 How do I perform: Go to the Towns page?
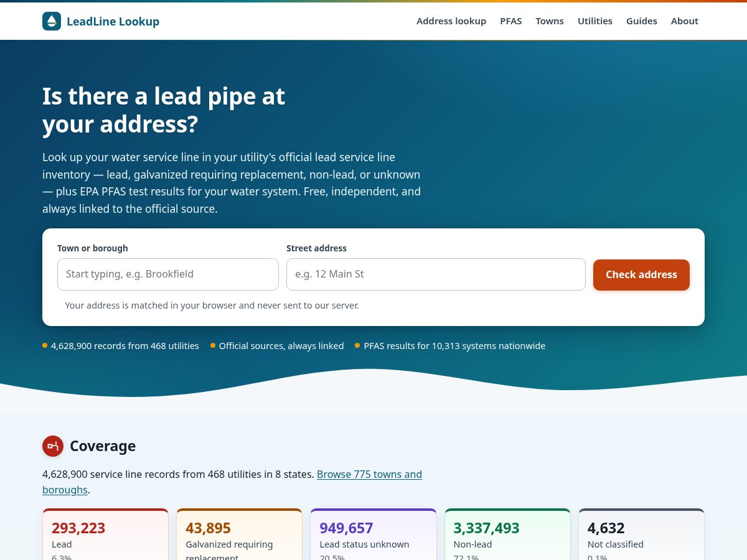tap(550, 21)
